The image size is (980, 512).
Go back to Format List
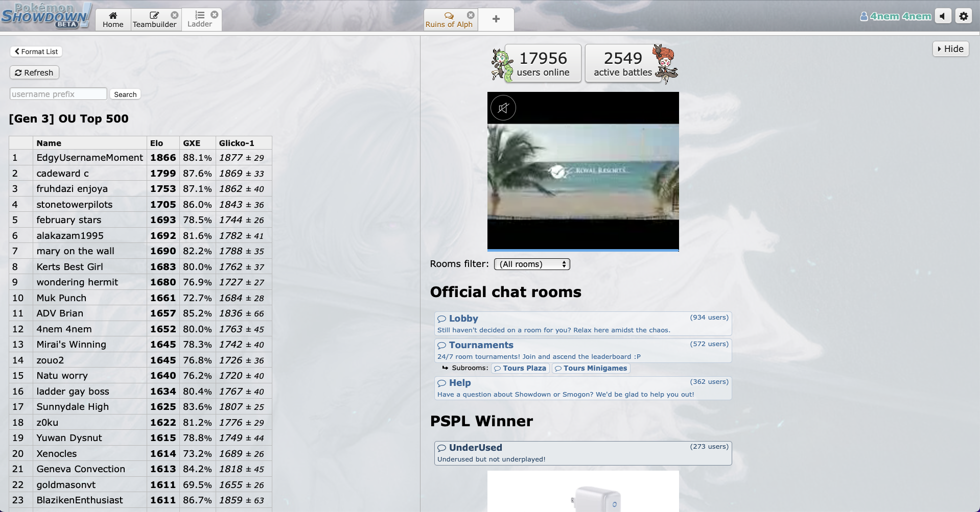click(x=36, y=52)
